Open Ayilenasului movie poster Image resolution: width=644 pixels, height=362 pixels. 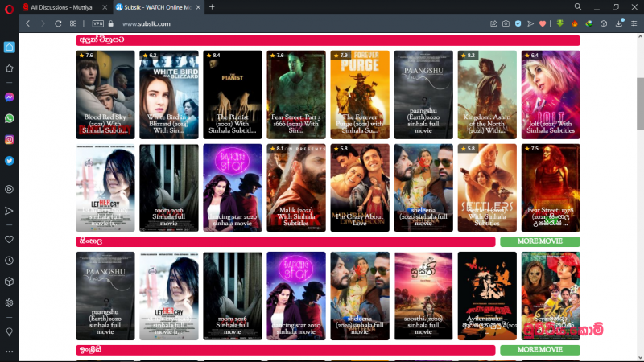coord(487,296)
